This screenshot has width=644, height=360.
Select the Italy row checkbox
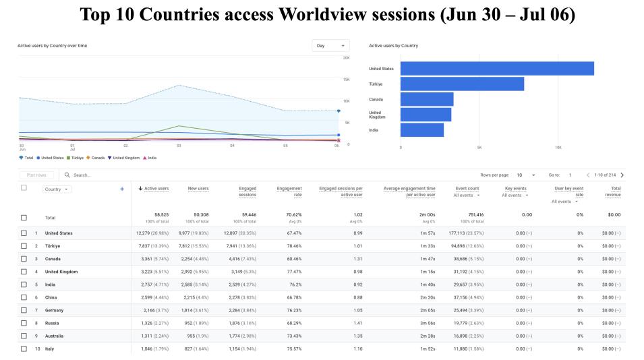click(x=24, y=349)
